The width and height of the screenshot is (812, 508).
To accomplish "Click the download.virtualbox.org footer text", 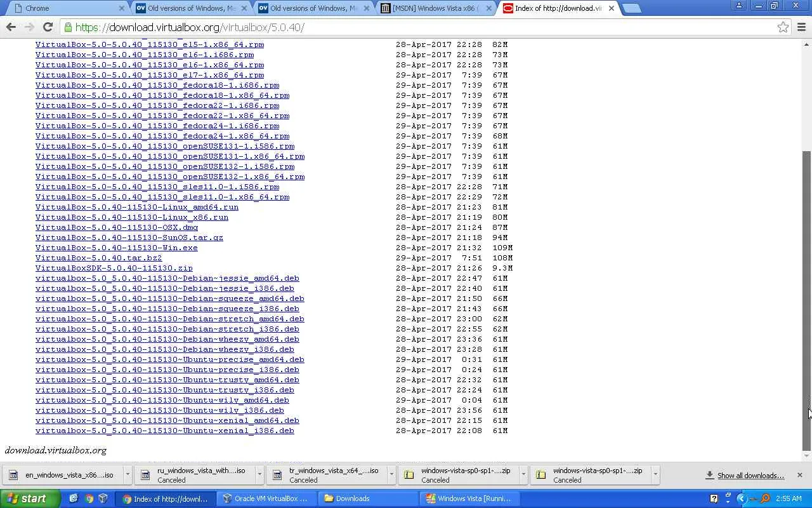I will pos(56,450).
